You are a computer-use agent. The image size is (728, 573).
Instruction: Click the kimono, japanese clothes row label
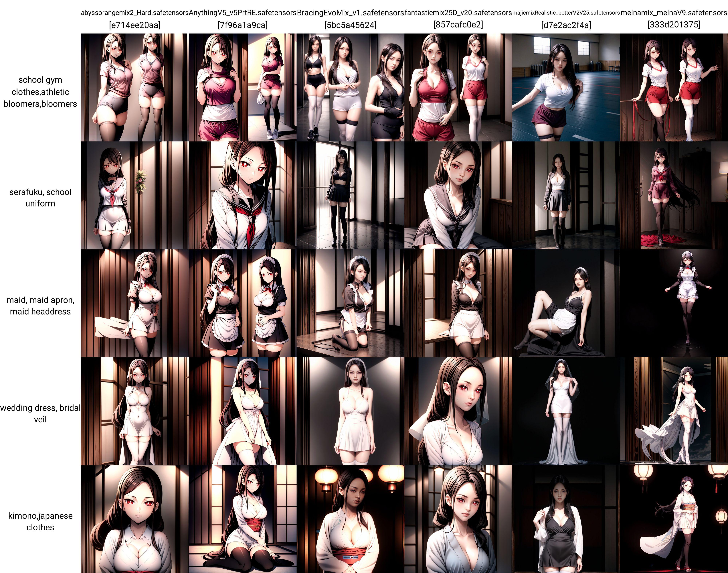(40, 521)
